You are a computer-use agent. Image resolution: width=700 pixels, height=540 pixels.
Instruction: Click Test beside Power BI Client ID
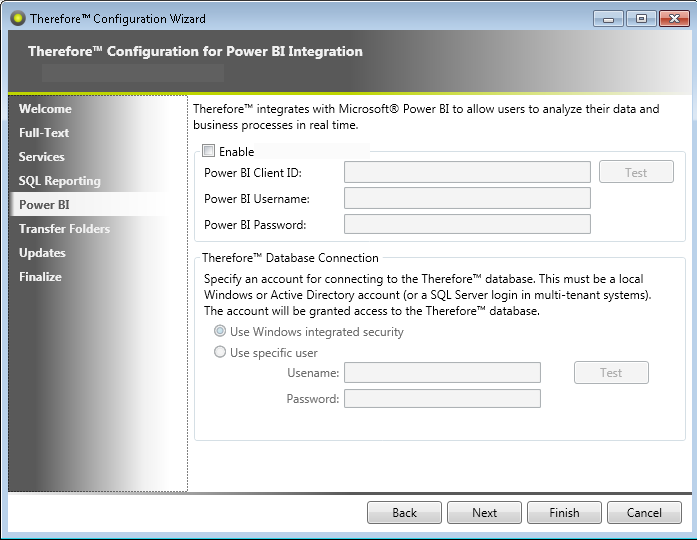636,172
